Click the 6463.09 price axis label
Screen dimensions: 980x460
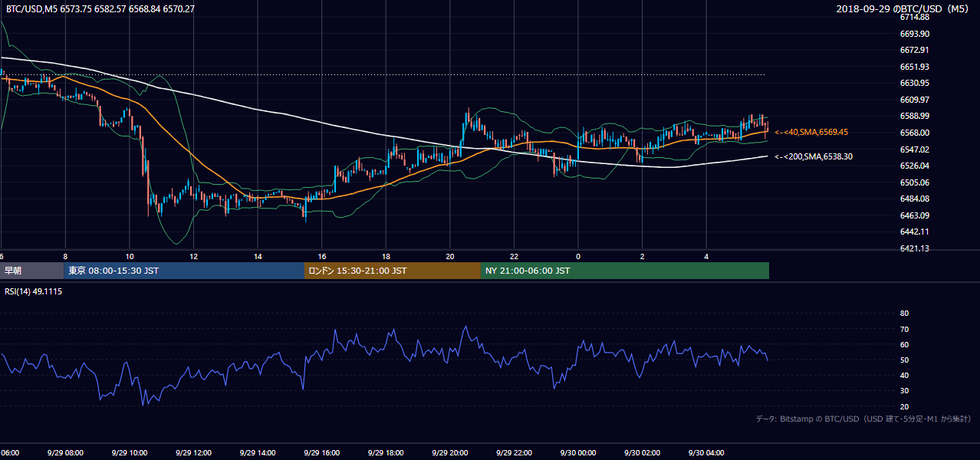click(915, 215)
